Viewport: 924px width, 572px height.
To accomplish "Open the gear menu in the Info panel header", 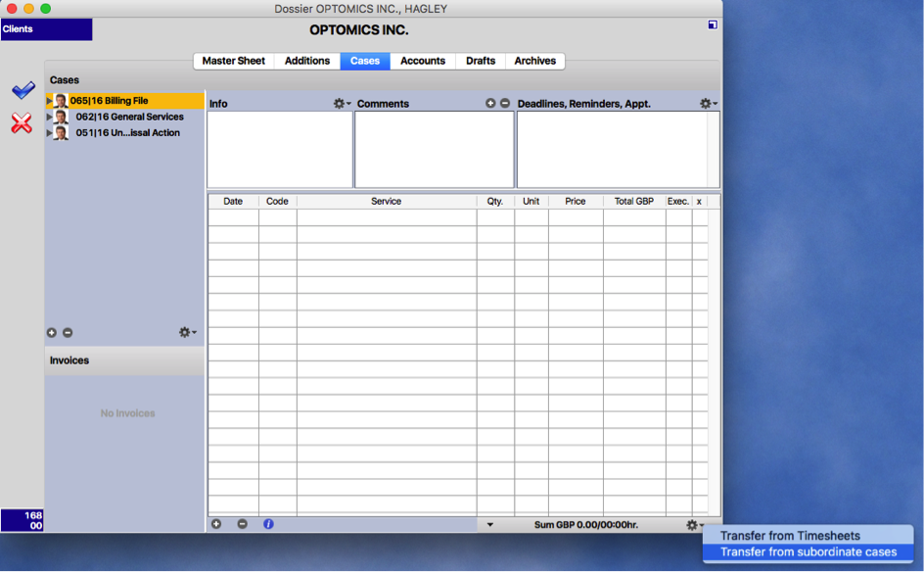I will [339, 103].
